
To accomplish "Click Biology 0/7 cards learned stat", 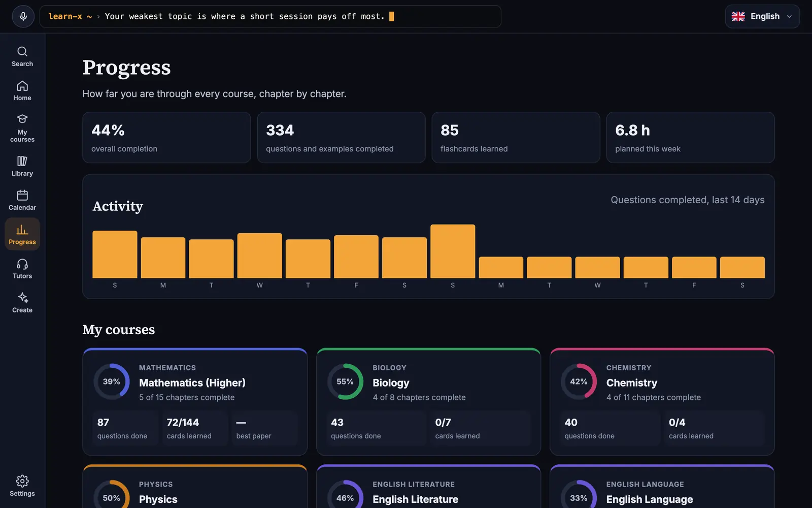I will pos(481,428).
